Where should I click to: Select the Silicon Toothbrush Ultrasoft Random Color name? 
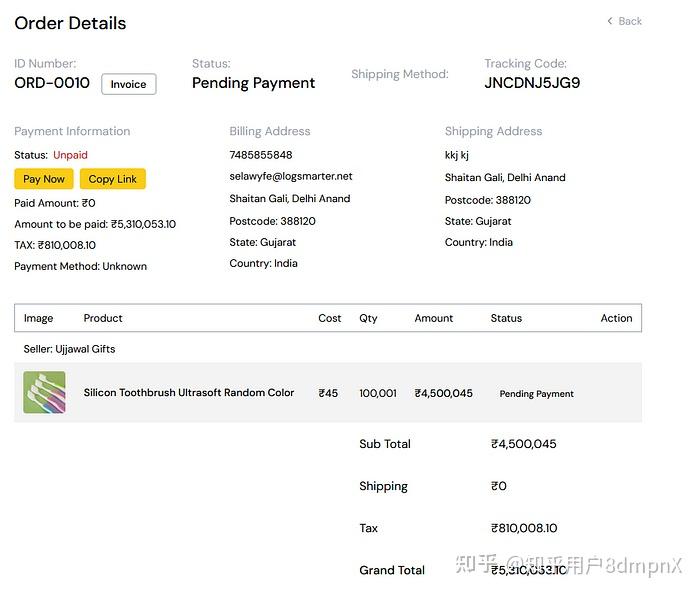(189, 392)
